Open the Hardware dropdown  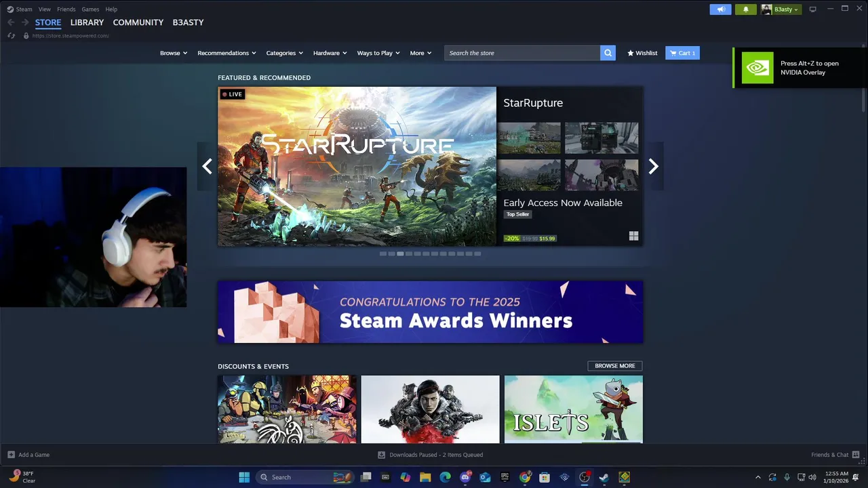[x=330, y=53]
